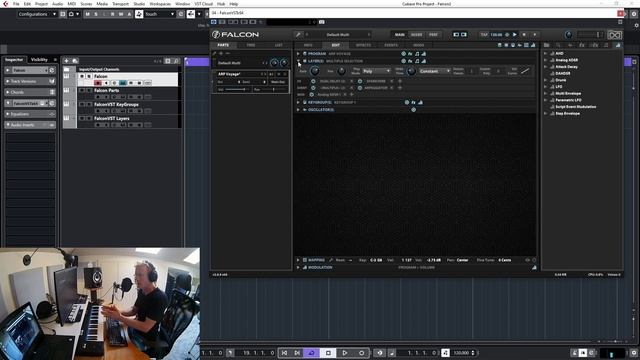This screenshot has height=360, width=640.
Task: Open the Constant glide mode dropdown
Action: coord(434,71)
